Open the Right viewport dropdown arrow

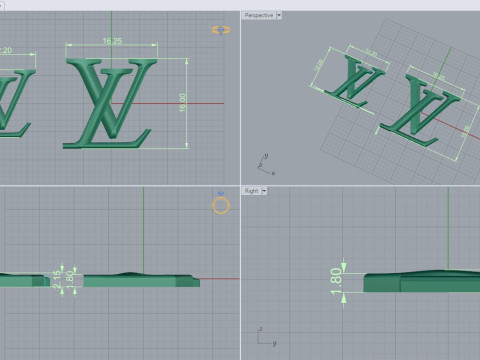coord(264,191)
